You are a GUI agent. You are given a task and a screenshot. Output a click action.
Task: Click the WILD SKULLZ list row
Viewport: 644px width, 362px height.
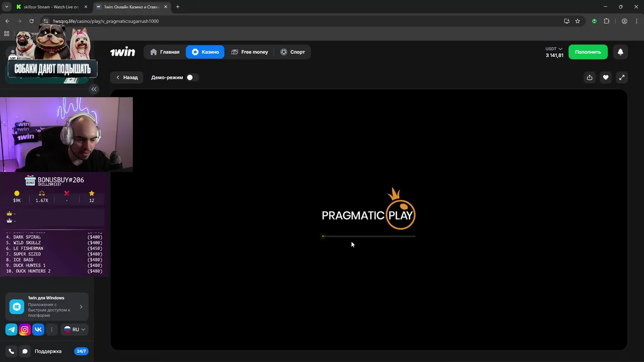coord(54,243)
